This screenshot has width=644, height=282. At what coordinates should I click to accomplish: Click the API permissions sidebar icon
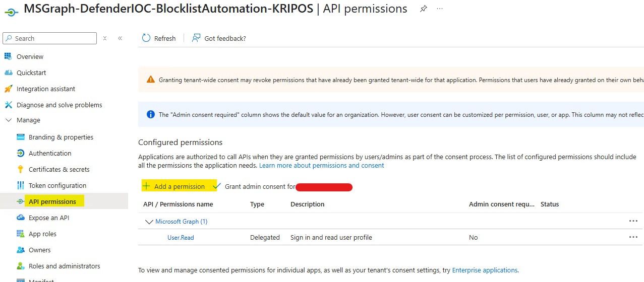pyautogui.click(x=21, y=201)
